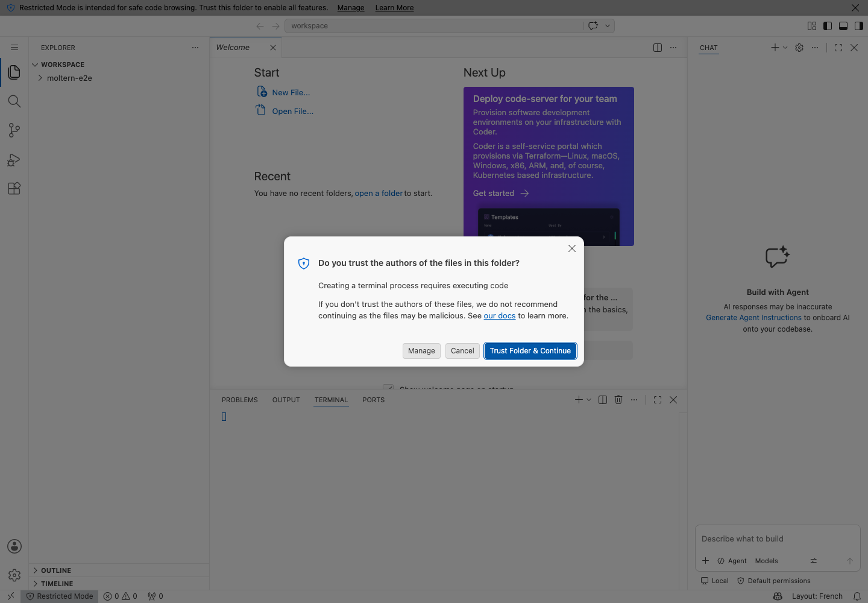
Task: Click Restricted Mode in status bar
Action: click(60, 596)
